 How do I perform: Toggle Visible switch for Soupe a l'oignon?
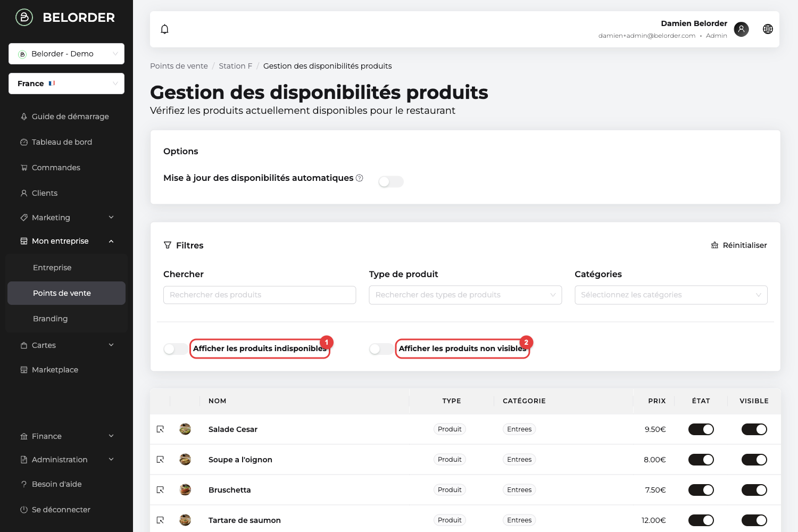click(x=754, y=460)
